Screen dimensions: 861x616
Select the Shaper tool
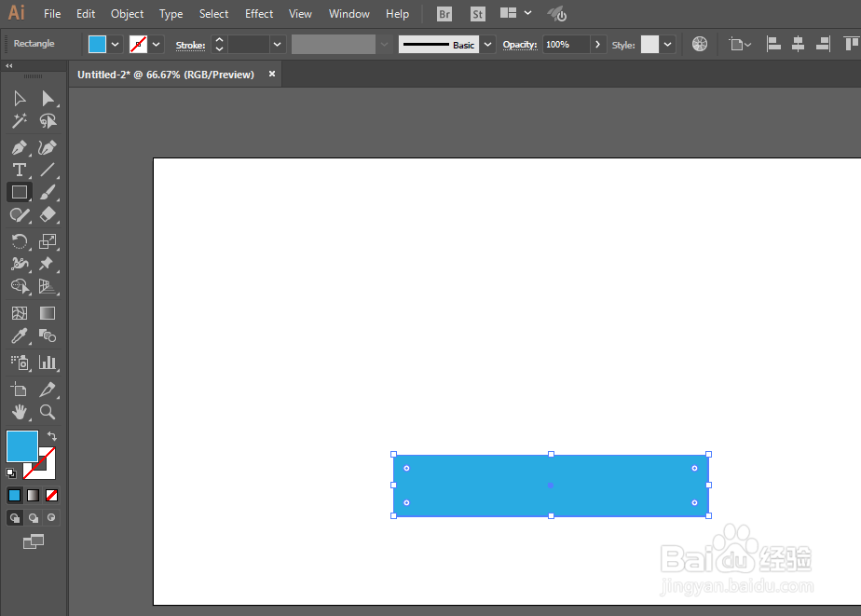pos(20,214)
